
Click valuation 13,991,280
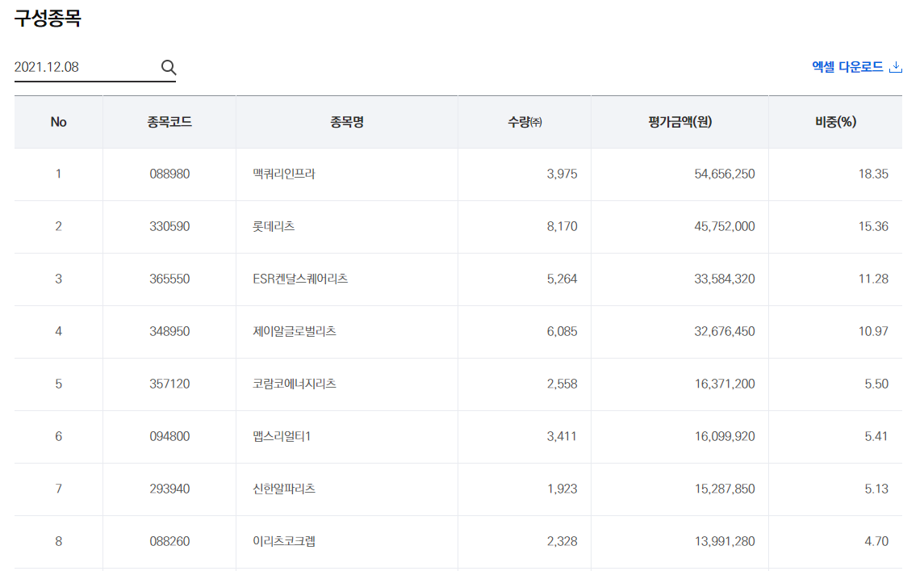pyautogui.click(x=724, y=541)
